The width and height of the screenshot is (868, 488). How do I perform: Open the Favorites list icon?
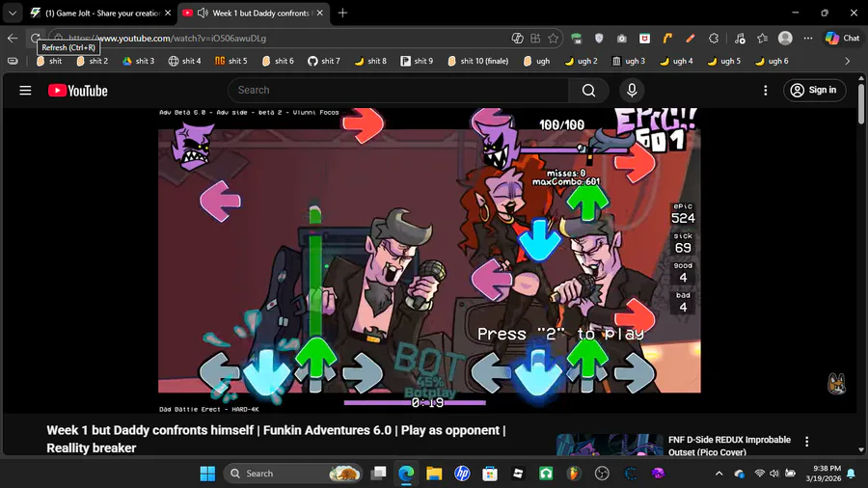coord(762,39)
